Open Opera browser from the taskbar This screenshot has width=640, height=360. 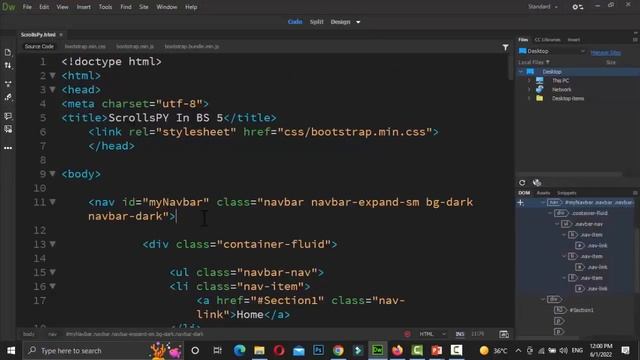click(279, 350)
